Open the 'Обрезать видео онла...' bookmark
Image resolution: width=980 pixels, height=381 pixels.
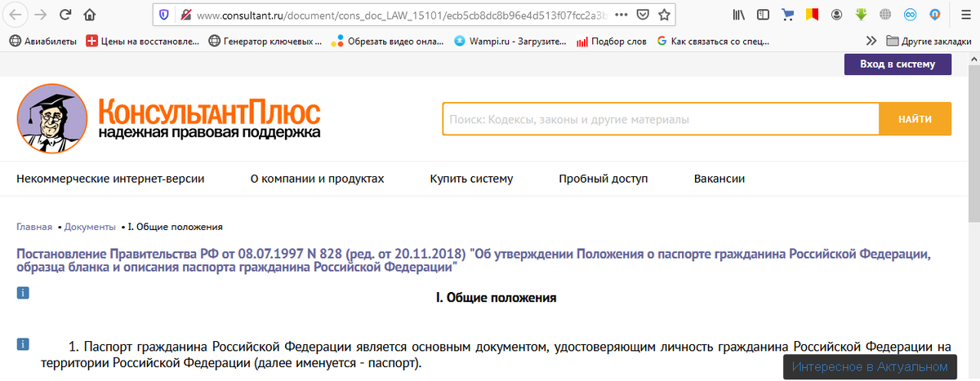(x=389, y=41)
